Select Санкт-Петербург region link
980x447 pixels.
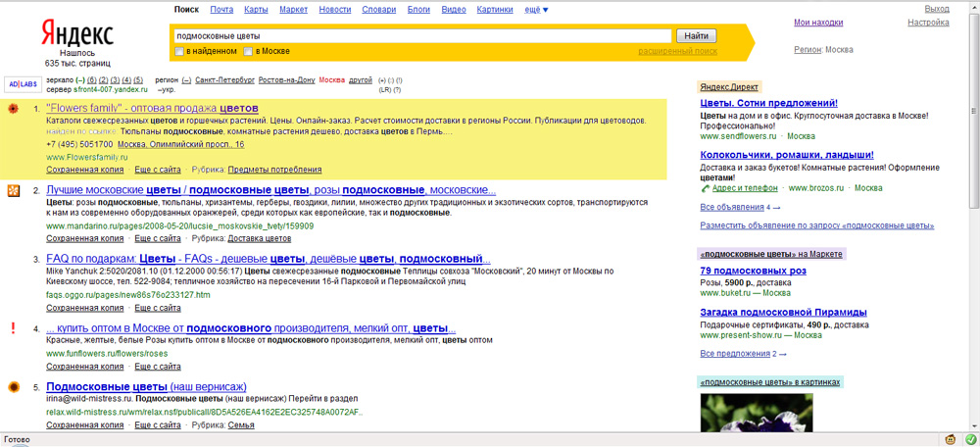tap(224, 80)
